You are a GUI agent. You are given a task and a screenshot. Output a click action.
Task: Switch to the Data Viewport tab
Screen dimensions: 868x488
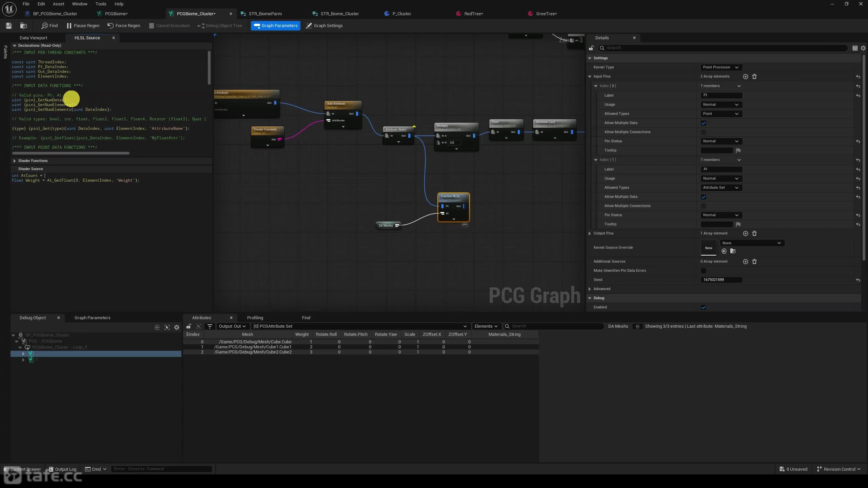click(33, 38)
